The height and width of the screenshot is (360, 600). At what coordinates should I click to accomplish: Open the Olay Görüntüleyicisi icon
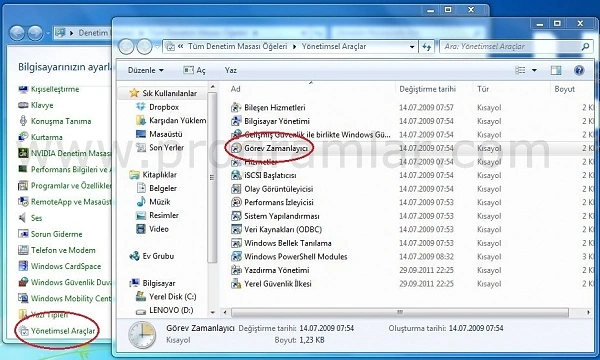236,189
